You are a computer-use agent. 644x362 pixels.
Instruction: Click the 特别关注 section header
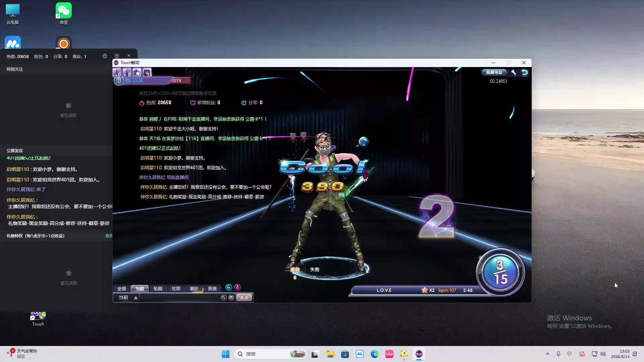click(x=15, y=69)
